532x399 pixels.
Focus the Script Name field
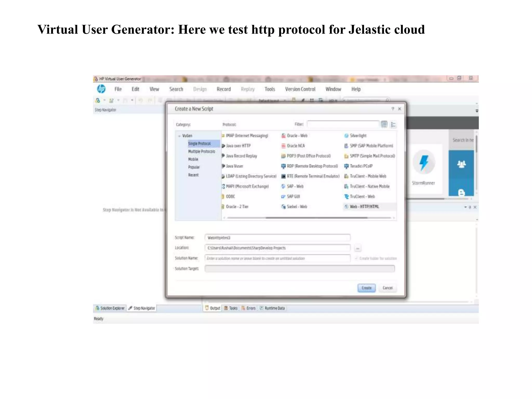[277, 238]
